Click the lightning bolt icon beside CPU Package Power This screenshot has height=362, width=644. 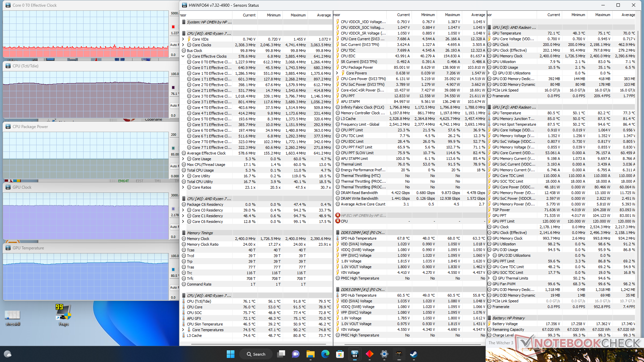338,67
